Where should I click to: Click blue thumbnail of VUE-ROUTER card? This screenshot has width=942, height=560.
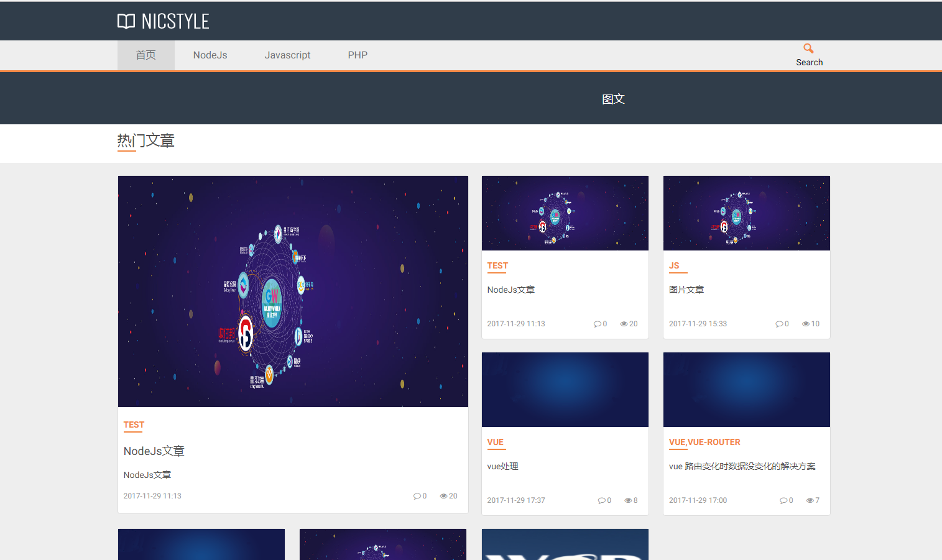(747, 390)
